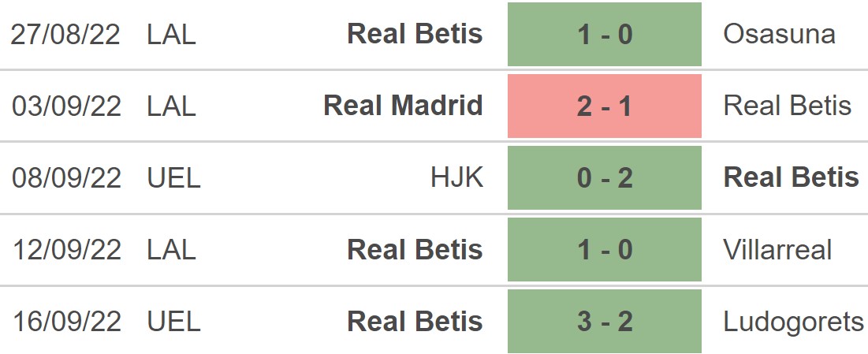Click the Villarreal team name
Screen dimensions: 868x354
point(777,250)
